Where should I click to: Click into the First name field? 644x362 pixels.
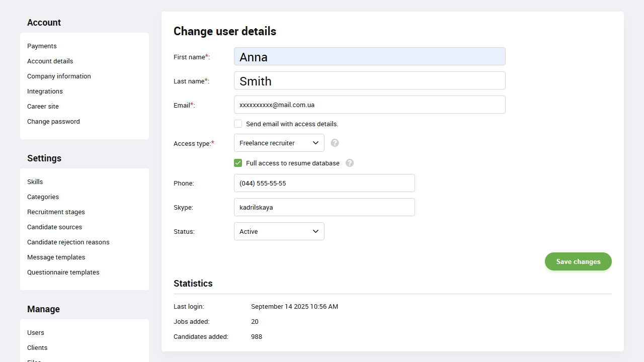point(369,56)
